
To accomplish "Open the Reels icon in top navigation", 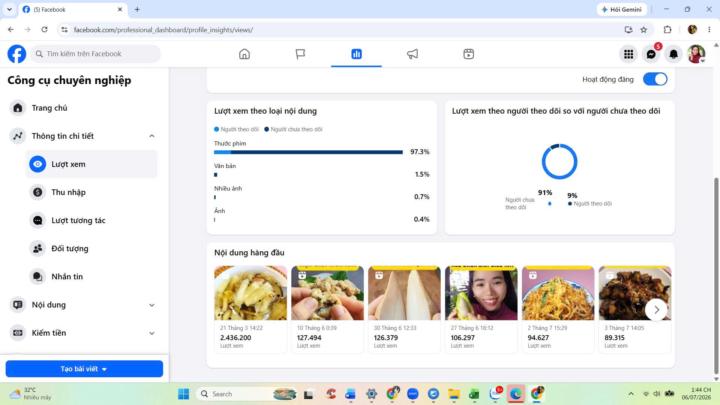I will [468, 54].
